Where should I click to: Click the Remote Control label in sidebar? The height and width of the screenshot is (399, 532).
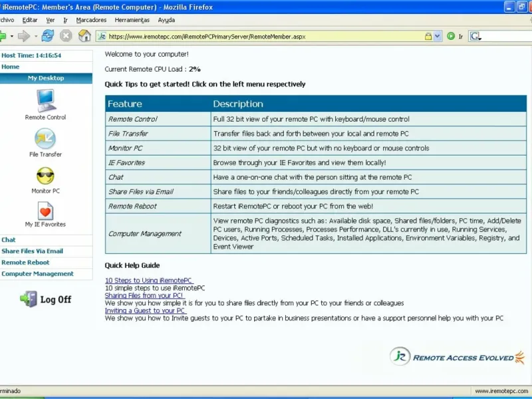pos(45,118)
